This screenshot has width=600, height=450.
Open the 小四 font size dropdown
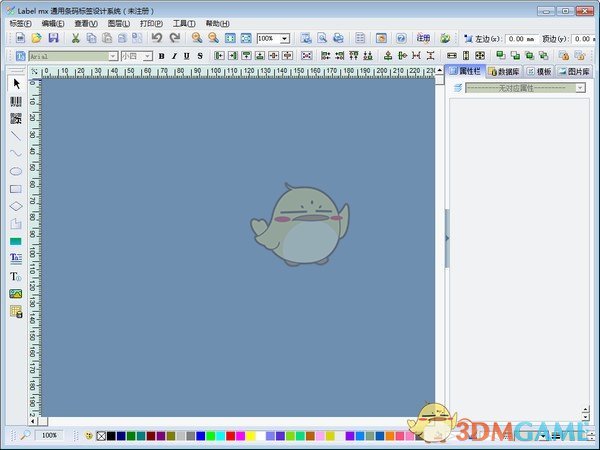148,56
